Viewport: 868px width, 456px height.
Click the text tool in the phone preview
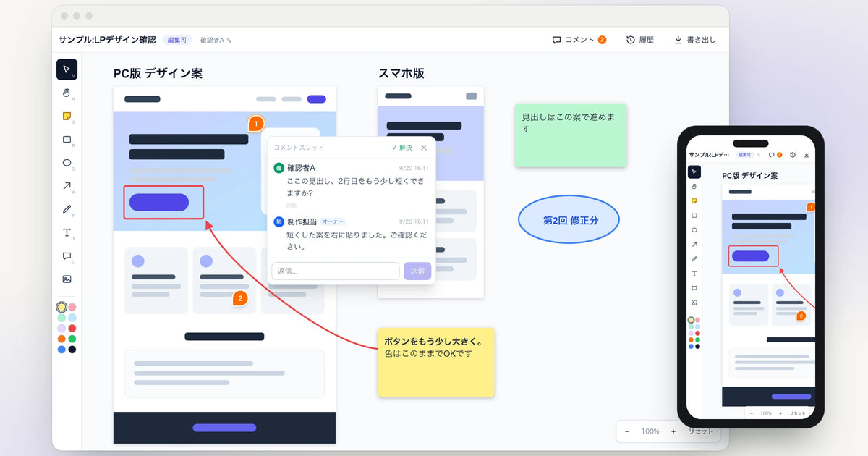click(694, 274)
